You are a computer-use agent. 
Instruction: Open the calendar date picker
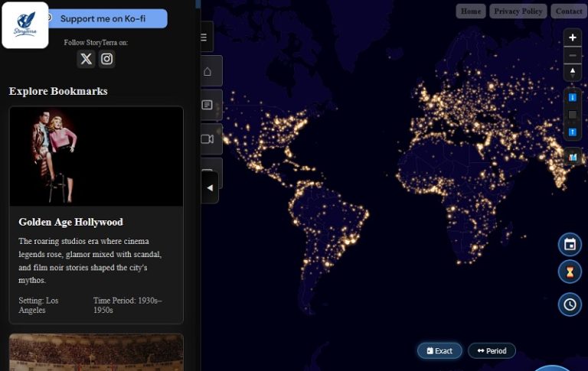click(570, 245)
